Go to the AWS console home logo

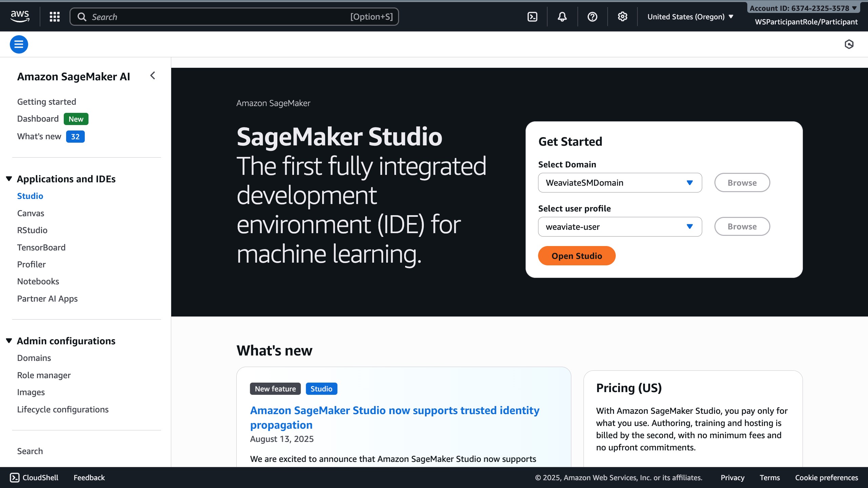point(20,16)
